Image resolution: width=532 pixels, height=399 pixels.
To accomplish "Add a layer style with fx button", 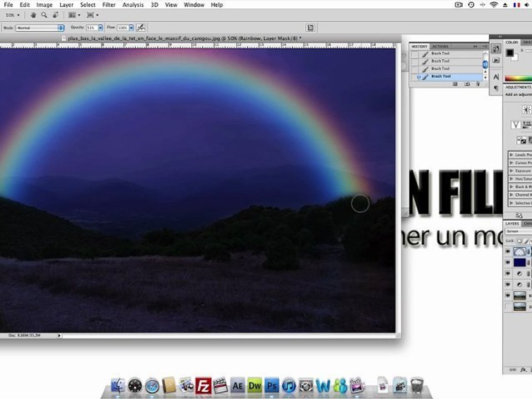I will 524,370.
